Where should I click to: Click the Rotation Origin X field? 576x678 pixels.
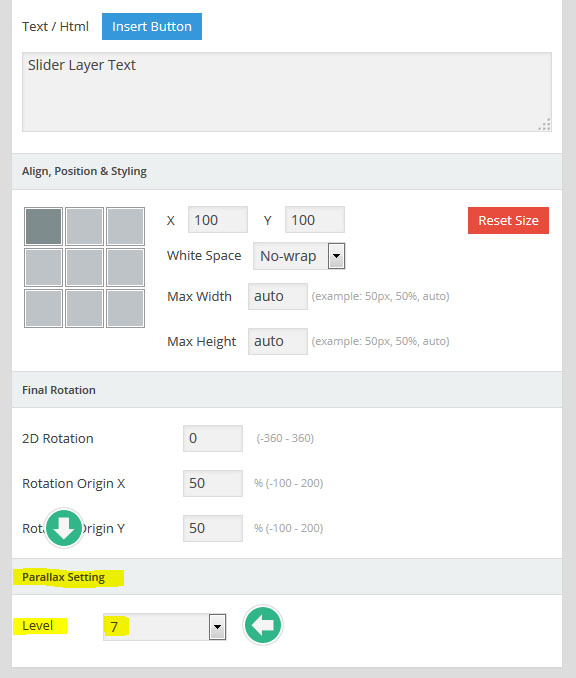pyautogui.click(x=213, y=483)
